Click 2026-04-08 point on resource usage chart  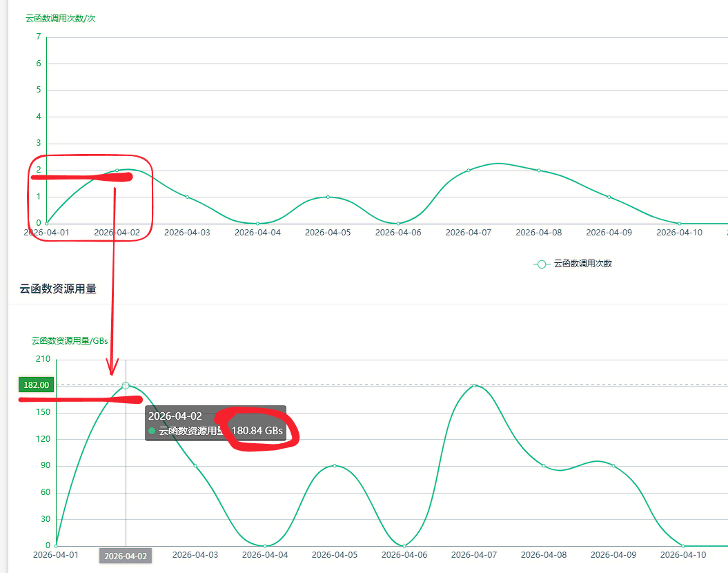[x=544, y=466]
